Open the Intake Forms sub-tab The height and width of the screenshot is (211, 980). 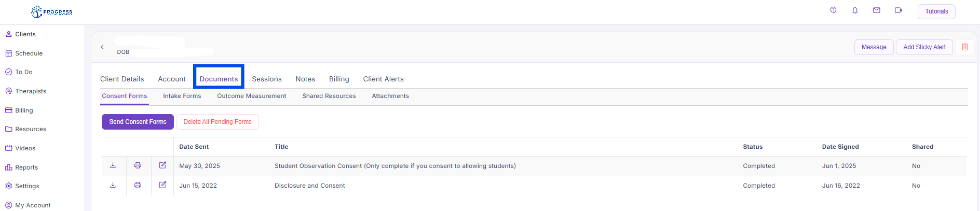click(182, 96)
